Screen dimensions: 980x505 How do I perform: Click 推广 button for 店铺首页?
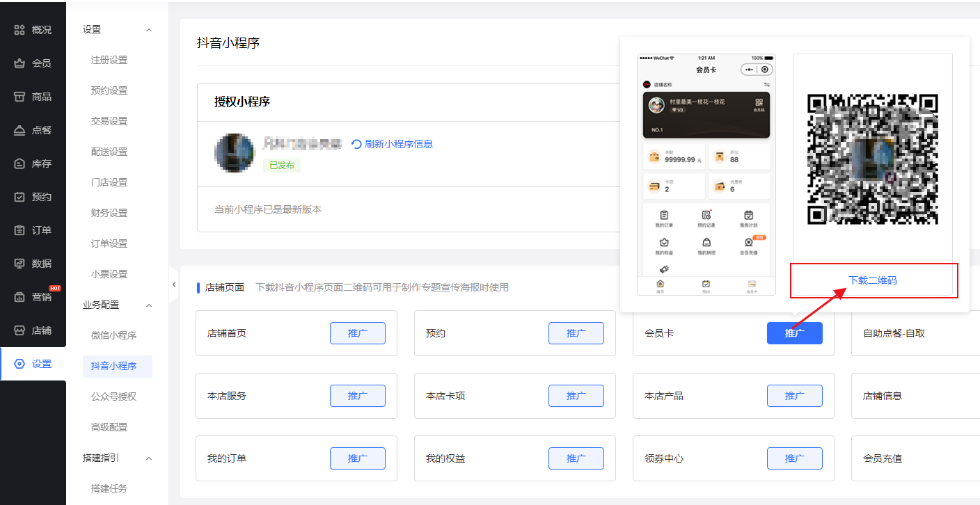point(358,333)
